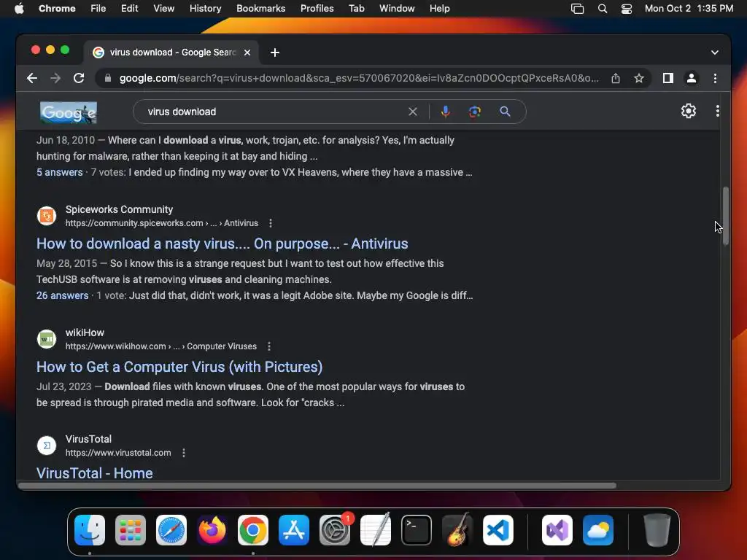
Task: Open Launchpad from the Dock
Action: pos(131,530)
